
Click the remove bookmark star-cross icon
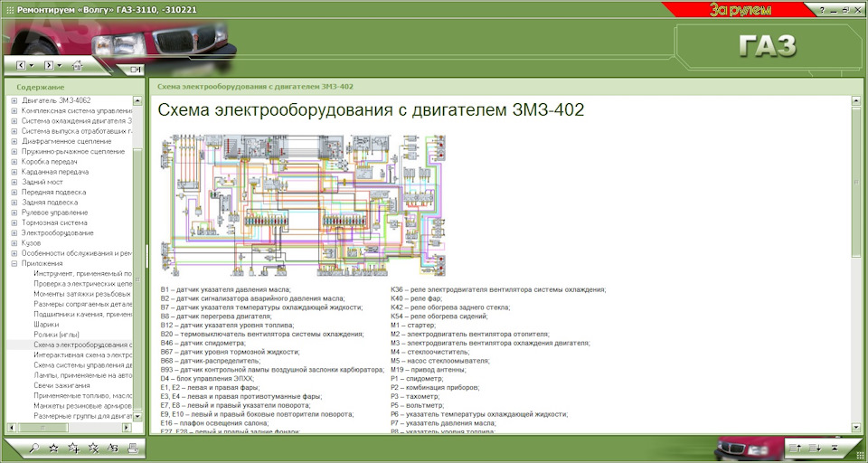coord(93,449)
